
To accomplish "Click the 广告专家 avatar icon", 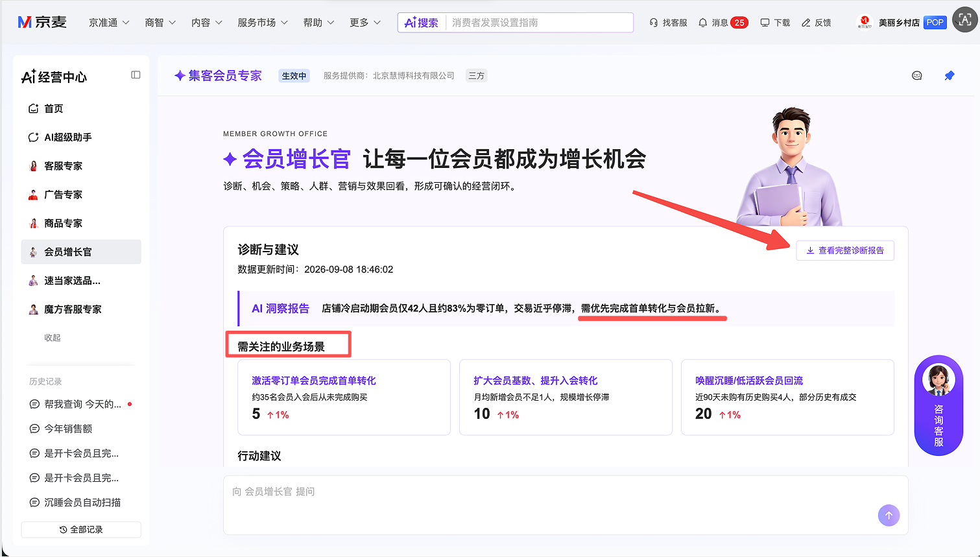I will click(33, 195).
